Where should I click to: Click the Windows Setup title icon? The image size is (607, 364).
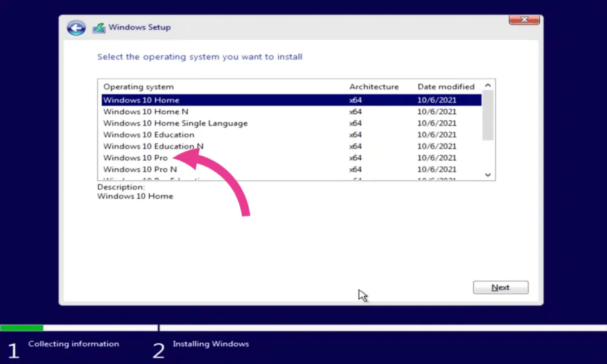click(x=99, y=28)
